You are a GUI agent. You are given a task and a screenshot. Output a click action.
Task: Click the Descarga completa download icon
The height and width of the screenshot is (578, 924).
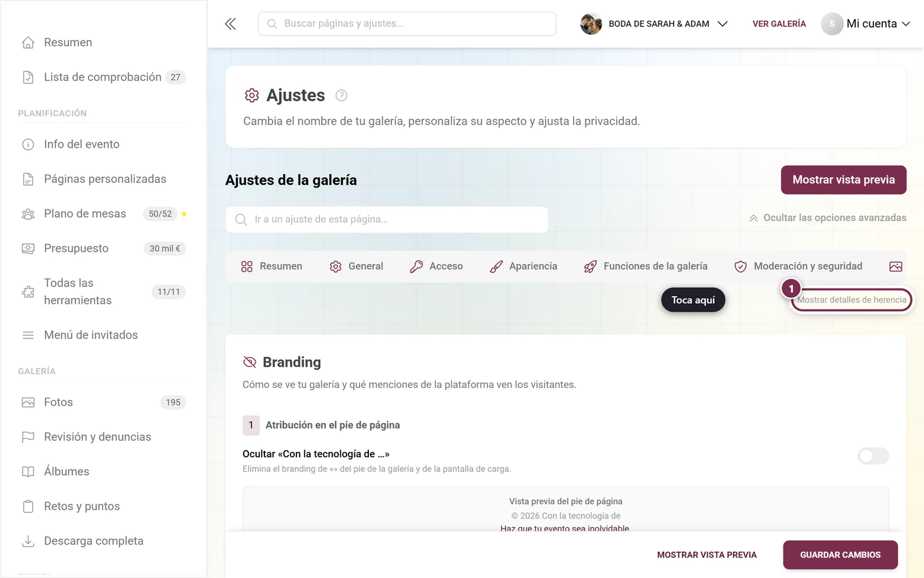tap(28, 541)
